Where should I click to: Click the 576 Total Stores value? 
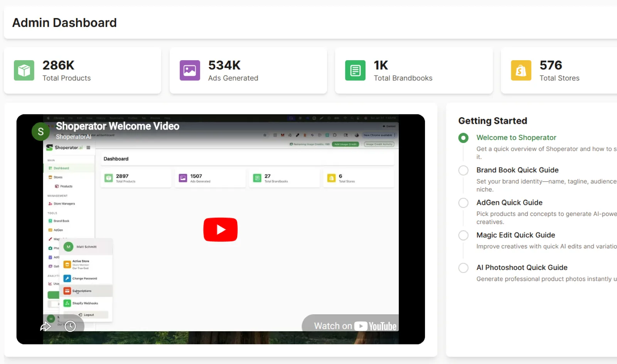[x=551, y=65]
